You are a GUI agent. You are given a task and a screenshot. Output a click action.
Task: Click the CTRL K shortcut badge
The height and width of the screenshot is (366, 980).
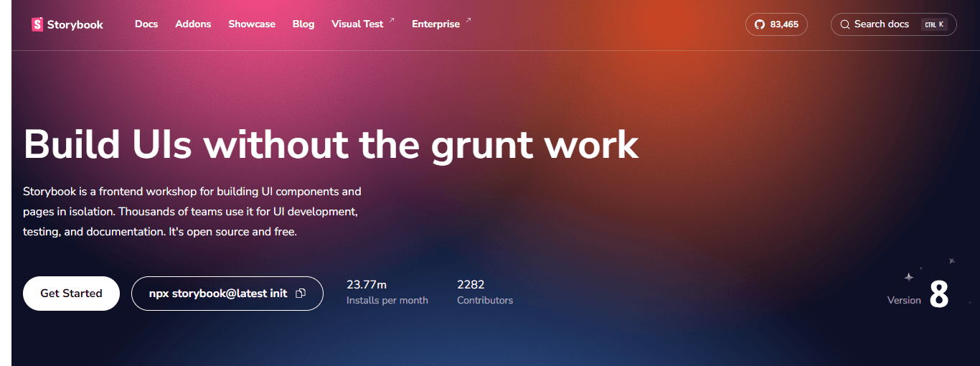point(934,24)
